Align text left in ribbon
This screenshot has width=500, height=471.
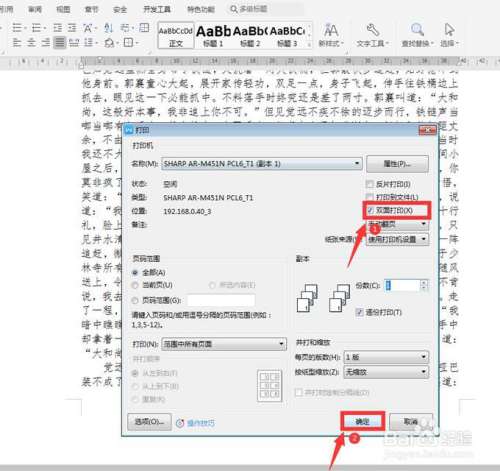[17, 42]
